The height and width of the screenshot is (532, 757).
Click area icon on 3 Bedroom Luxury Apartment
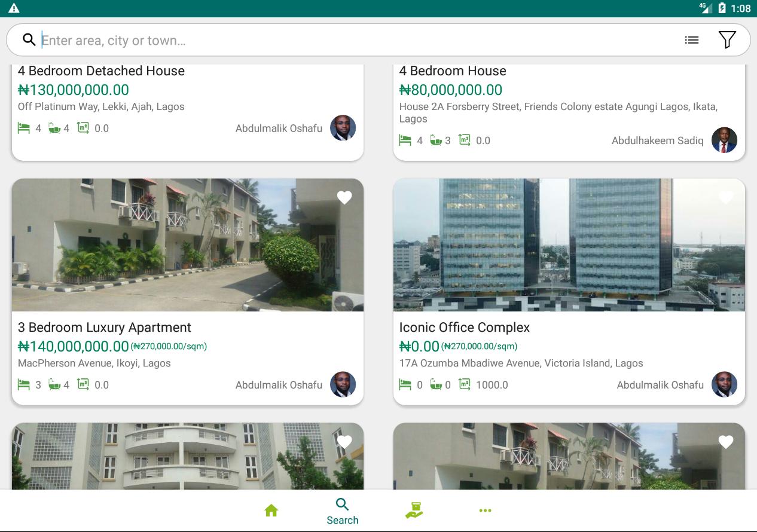83,384
